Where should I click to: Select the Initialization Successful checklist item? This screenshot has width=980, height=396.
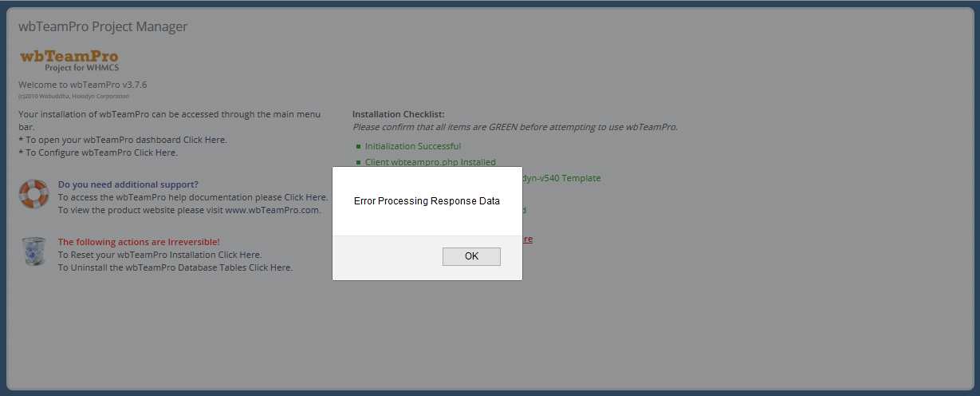click(x=412, y=146)
